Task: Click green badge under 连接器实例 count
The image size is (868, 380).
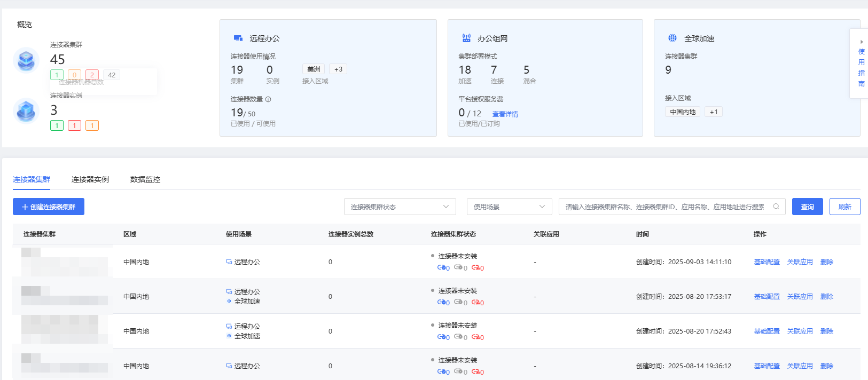Action: coord(57,125)
